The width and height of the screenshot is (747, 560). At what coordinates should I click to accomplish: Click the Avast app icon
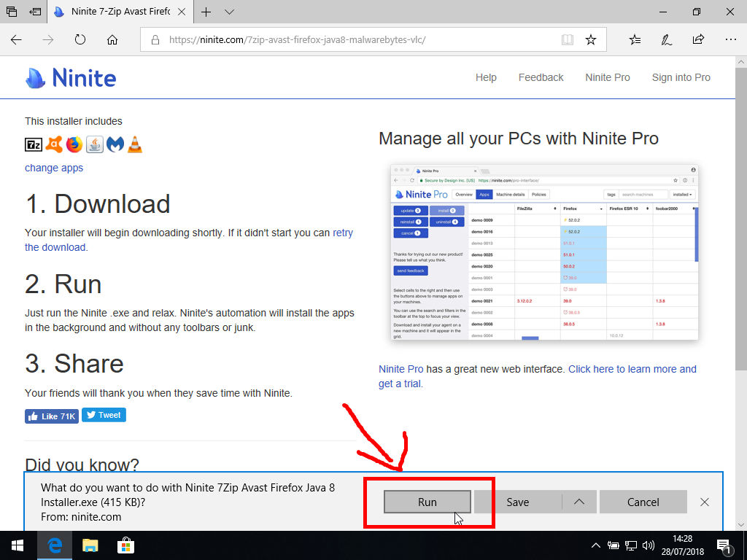54,144
